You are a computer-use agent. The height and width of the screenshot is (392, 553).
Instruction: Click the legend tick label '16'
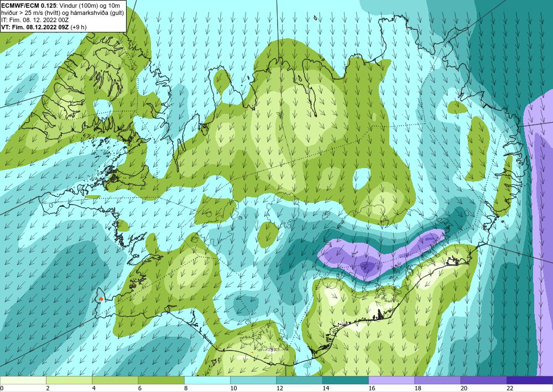click(x=373, y=388)
